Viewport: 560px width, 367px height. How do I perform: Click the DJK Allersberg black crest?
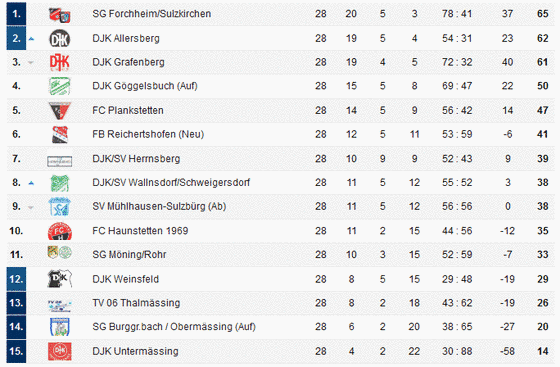(60, 39)
